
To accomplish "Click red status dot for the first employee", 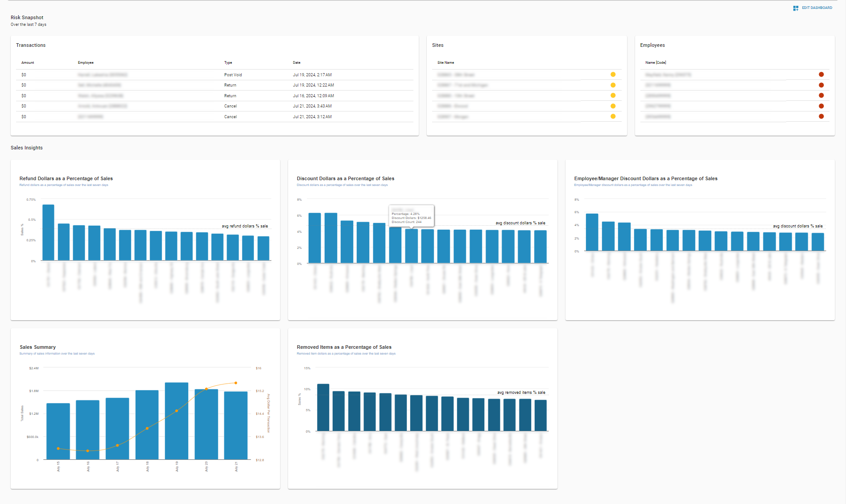I will (x=821, y=74).
